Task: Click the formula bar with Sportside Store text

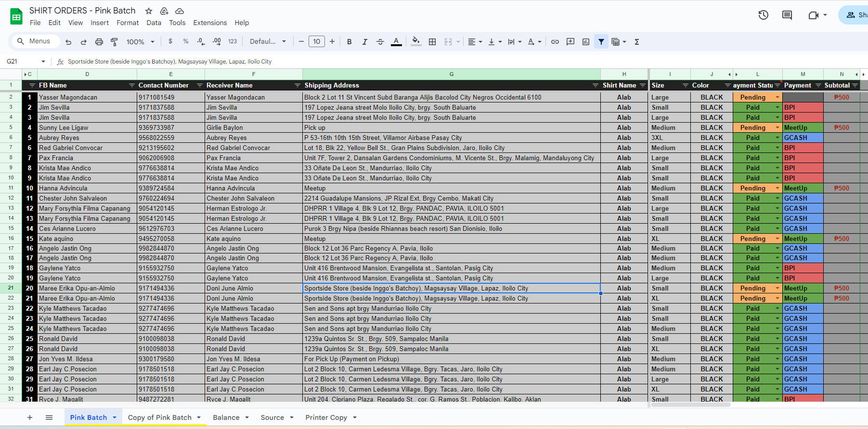Action: (462, 62)
